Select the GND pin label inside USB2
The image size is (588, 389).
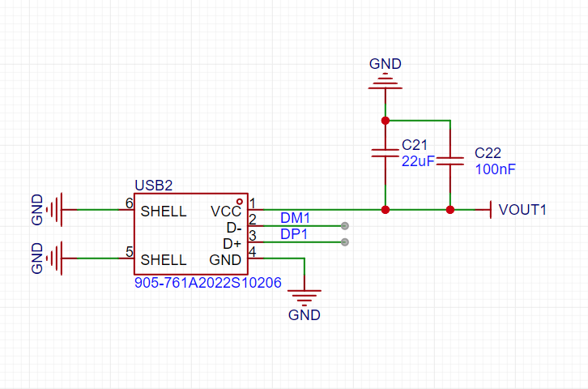tap(225, 260)
